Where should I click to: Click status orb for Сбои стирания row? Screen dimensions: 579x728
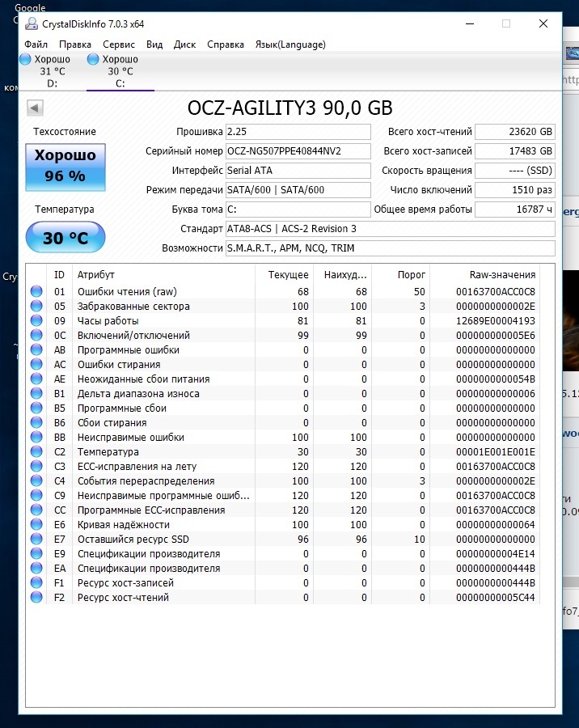(x=36, y=422)
